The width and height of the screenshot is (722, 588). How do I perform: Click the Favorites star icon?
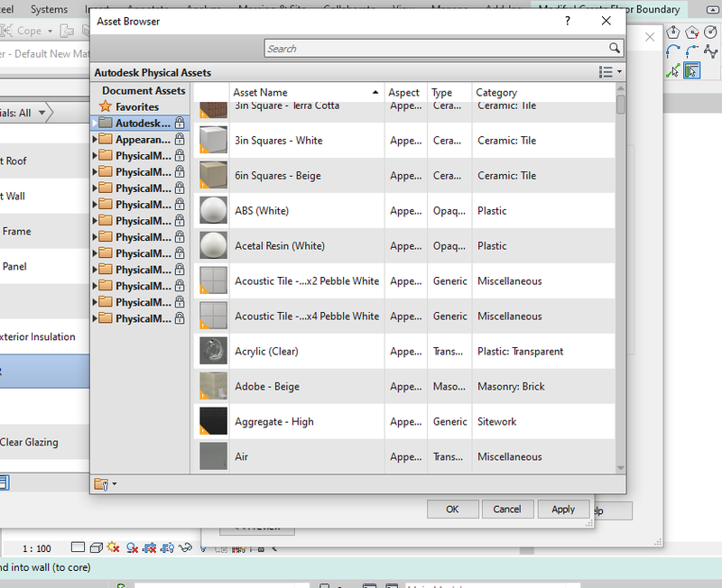[x=106, y=106]
